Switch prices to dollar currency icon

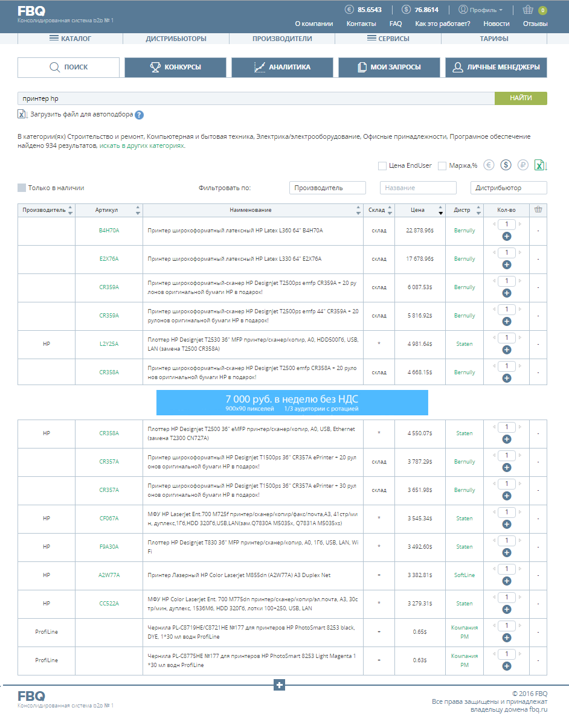tap(506, 165)
